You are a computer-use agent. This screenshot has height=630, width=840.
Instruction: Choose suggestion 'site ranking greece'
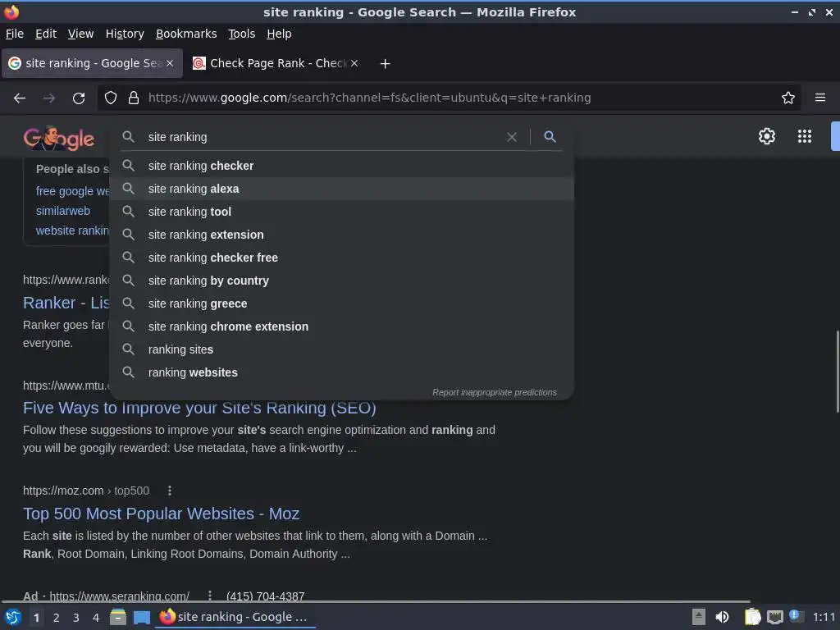tap(342, 304)
